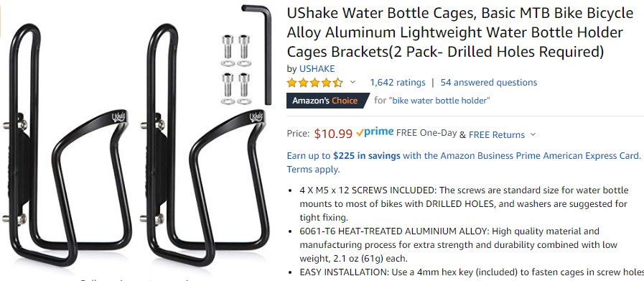The image size is (644, 281).
Task: Click the $10.99 price
Action: pos(333,134)
